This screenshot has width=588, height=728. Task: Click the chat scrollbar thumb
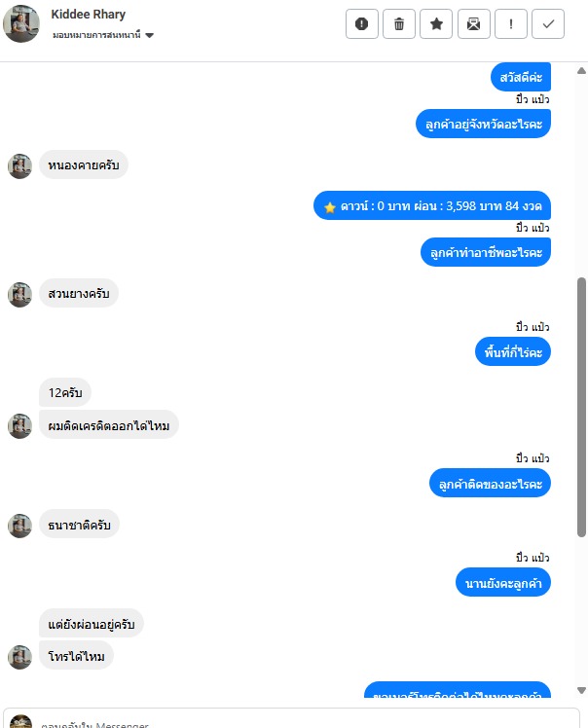(x=581, y=407)
